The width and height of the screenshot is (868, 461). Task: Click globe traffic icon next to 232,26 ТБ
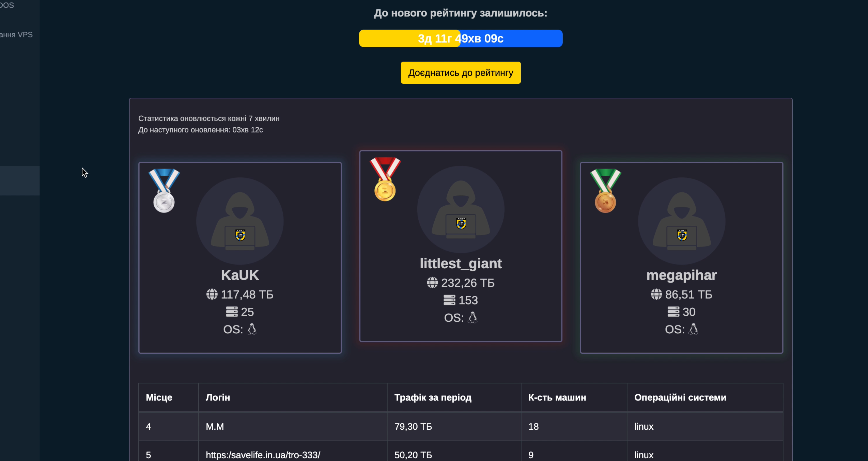point(432,283)
